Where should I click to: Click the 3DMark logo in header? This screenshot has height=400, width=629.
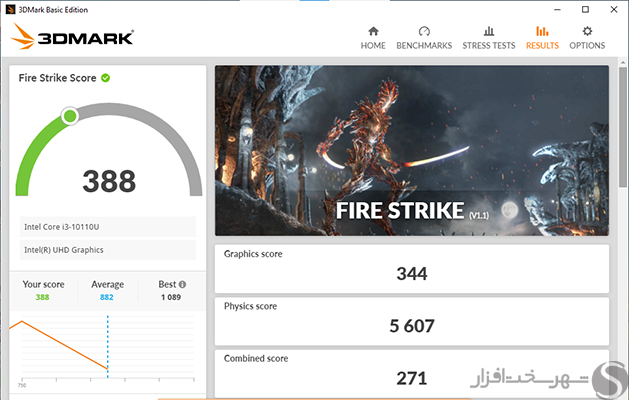73,37
